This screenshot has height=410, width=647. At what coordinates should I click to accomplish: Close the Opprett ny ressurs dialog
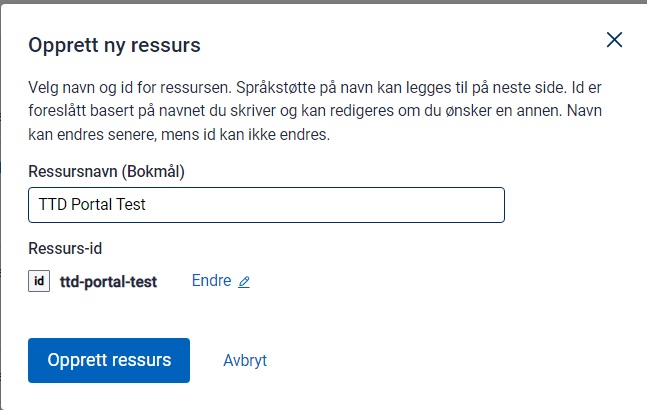(x=614, y=40)
